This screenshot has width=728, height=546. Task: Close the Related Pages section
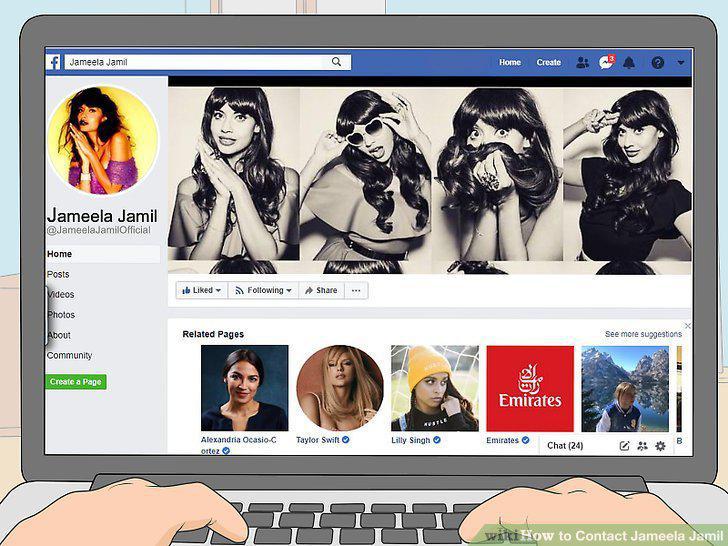pyautogui.click(x=688, y=326)
